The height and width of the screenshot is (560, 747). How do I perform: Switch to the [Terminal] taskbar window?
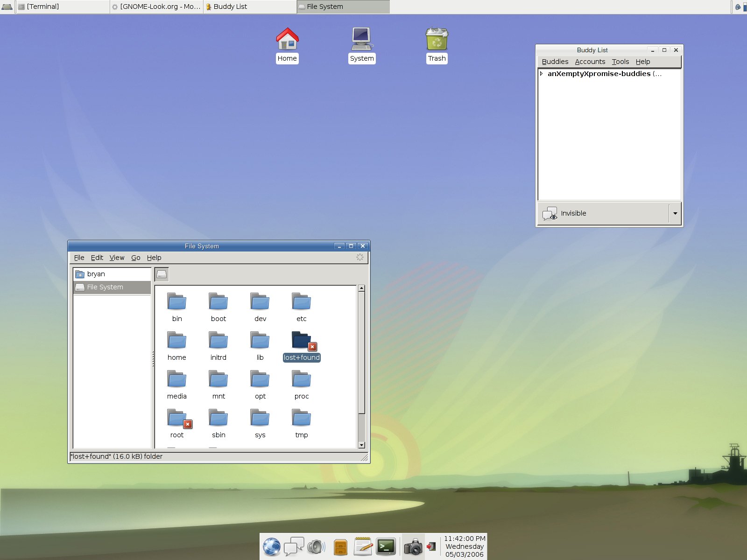63,7
